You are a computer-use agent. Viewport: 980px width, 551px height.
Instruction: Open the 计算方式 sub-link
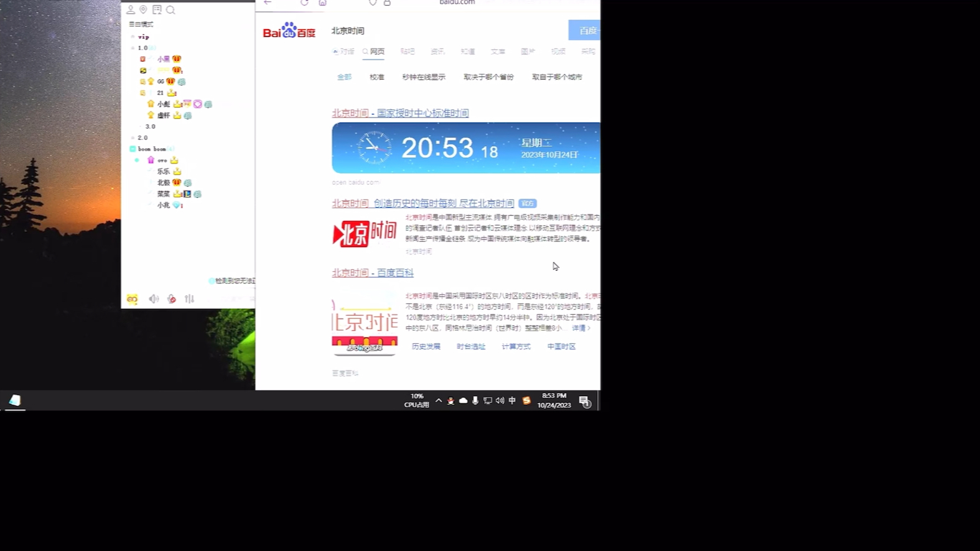pos(516,346)
